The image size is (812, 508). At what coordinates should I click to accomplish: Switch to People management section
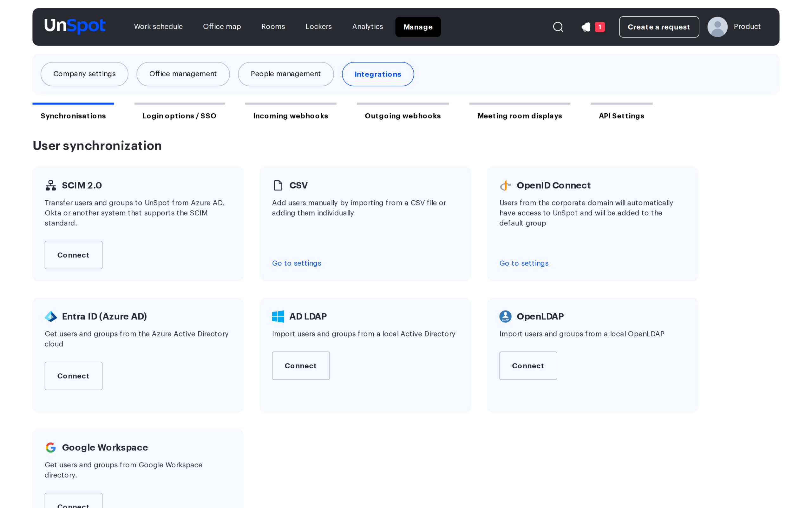(x=285, y=74)
